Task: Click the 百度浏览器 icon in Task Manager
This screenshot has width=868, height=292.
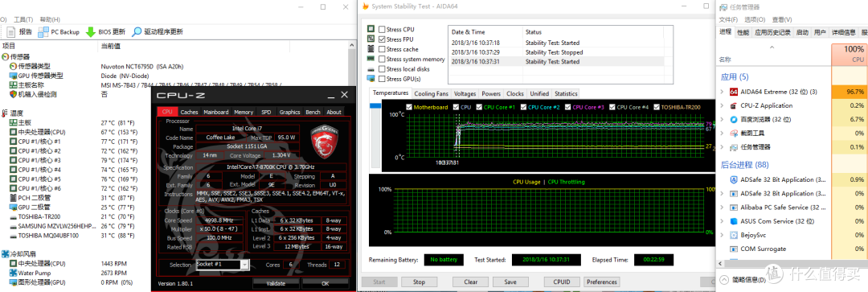Action: coord(734,119)
